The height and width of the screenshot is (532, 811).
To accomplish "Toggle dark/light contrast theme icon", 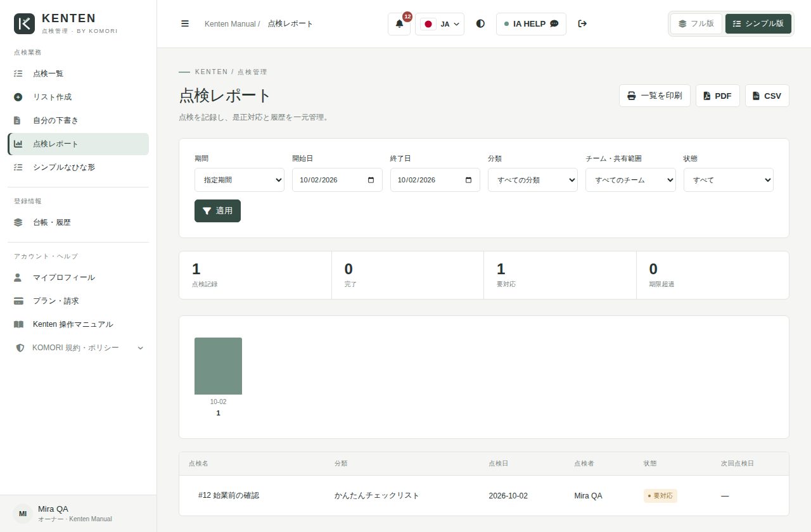I will click(x=480, y=23).
